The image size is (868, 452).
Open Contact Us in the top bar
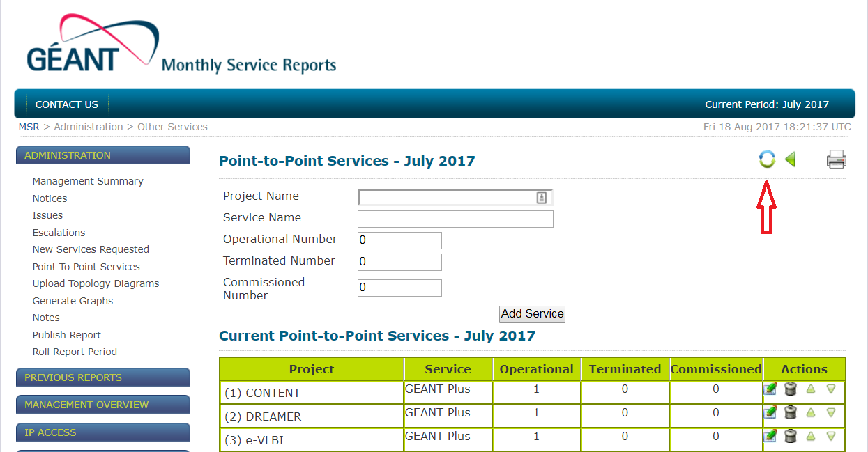pos(67,104)
